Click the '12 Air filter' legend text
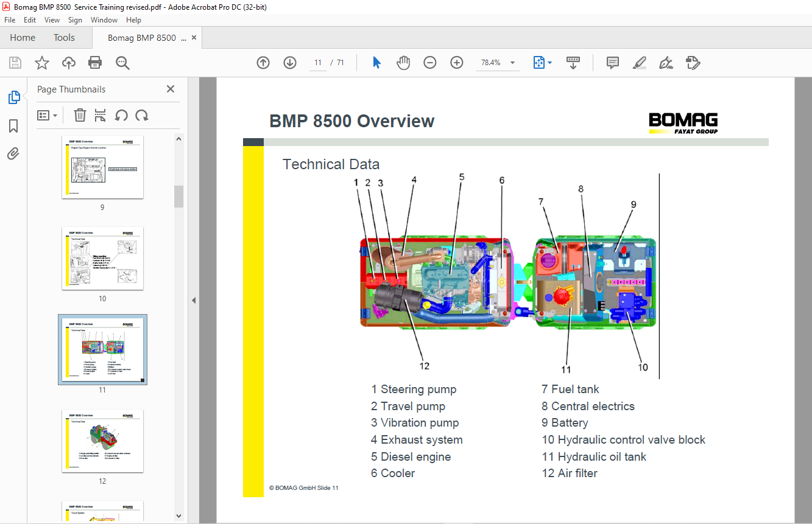 570,473
